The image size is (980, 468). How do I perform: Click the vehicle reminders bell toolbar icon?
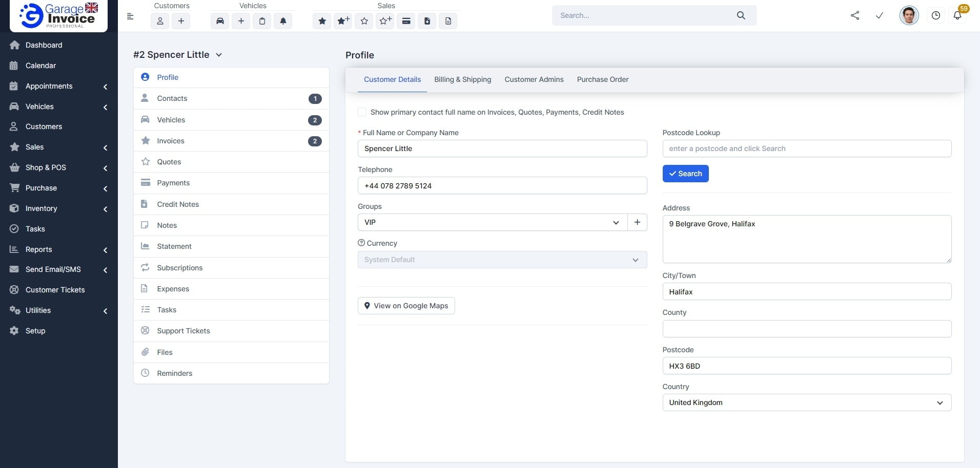[x=283, y=21]
